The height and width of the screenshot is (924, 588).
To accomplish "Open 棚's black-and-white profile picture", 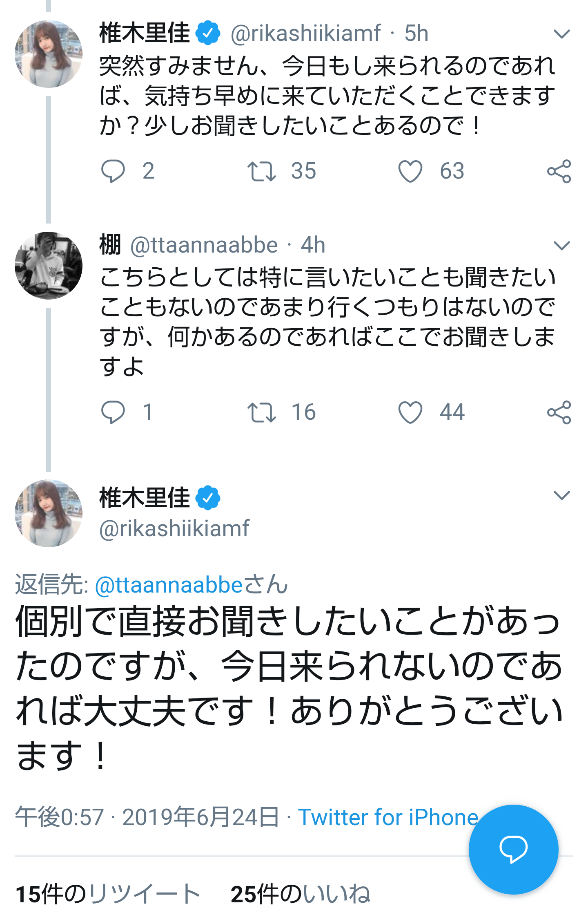I will point(49,266).
